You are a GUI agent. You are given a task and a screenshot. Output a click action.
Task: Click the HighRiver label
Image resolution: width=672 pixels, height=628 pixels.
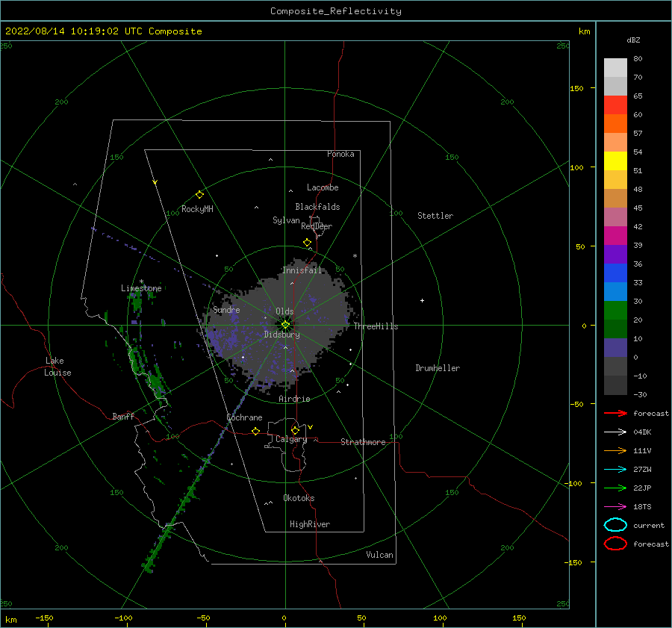click(x=310, y=524)
